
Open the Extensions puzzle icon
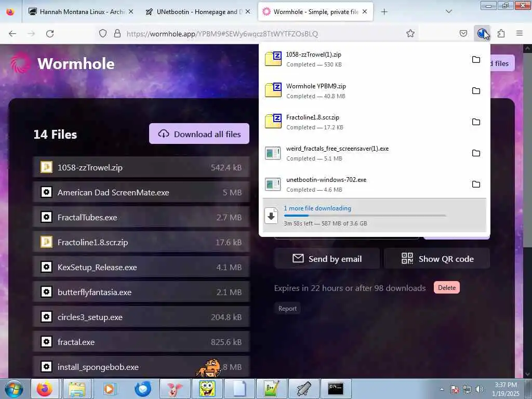(x=501, y=33)
